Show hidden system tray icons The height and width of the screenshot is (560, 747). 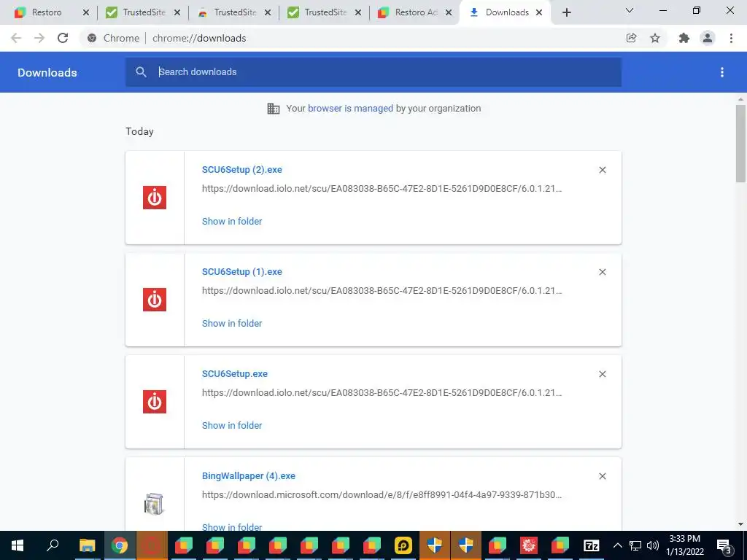coord(617,545)
